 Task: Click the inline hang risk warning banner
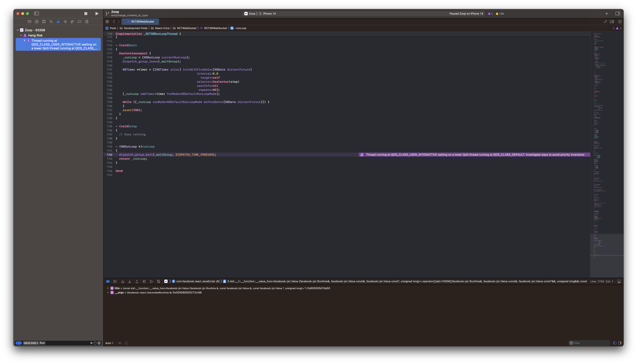pyautogui.click(x=474, y=154)
